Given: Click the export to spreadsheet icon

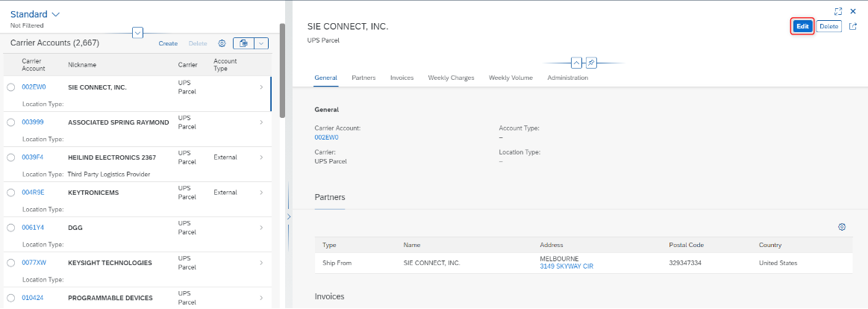Looking at the screenshot, I should (243, 43).
